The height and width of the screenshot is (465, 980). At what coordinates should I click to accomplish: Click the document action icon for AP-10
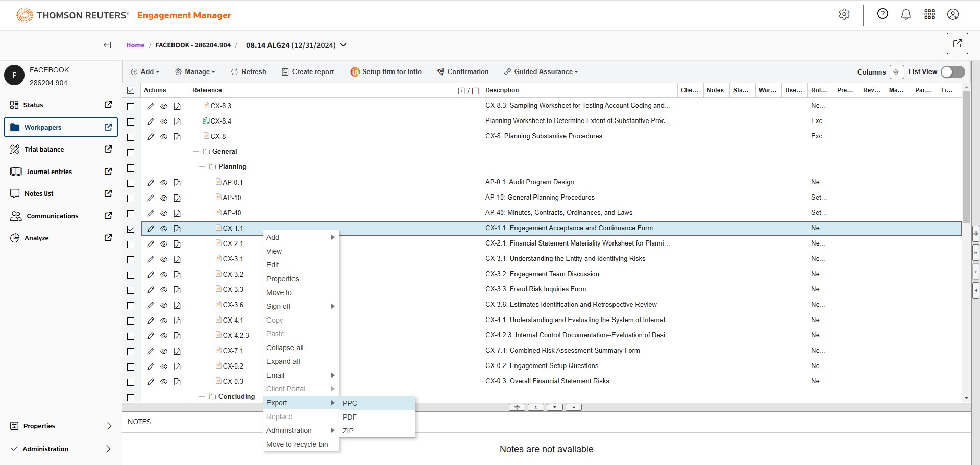[177, 198]
